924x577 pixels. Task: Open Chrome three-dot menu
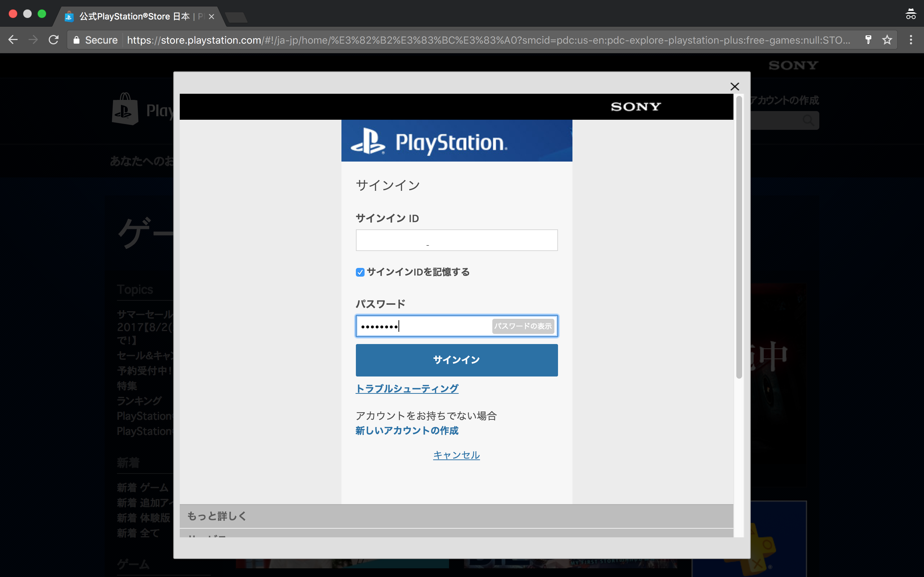point(911,40)
